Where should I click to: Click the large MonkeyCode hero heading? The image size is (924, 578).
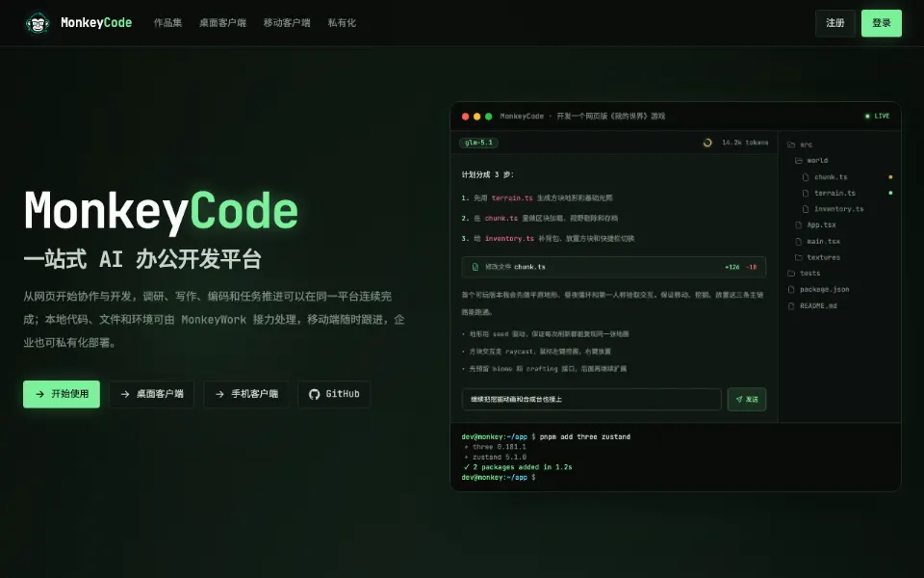pos(161,211)
